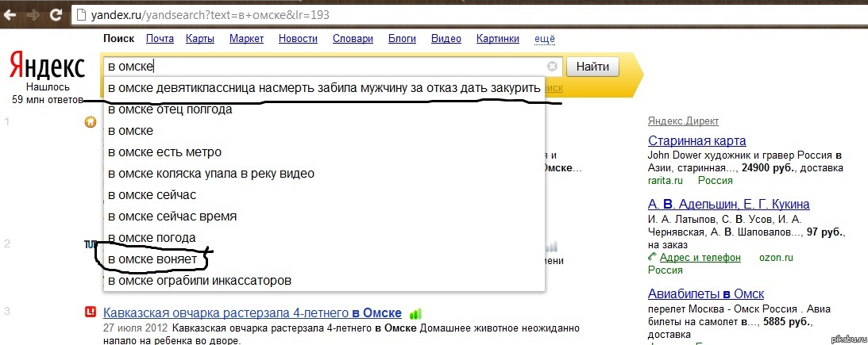Click the red favicon beside the Кавказская овчарка result
This screenshot has height=345, width=868.
(91, 312)
